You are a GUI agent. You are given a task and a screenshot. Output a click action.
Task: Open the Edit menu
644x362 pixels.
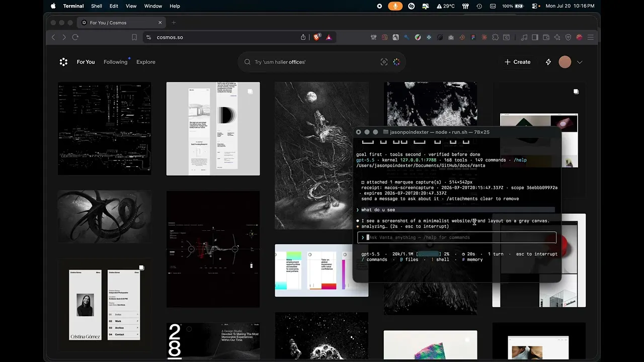tap(114, 6)
